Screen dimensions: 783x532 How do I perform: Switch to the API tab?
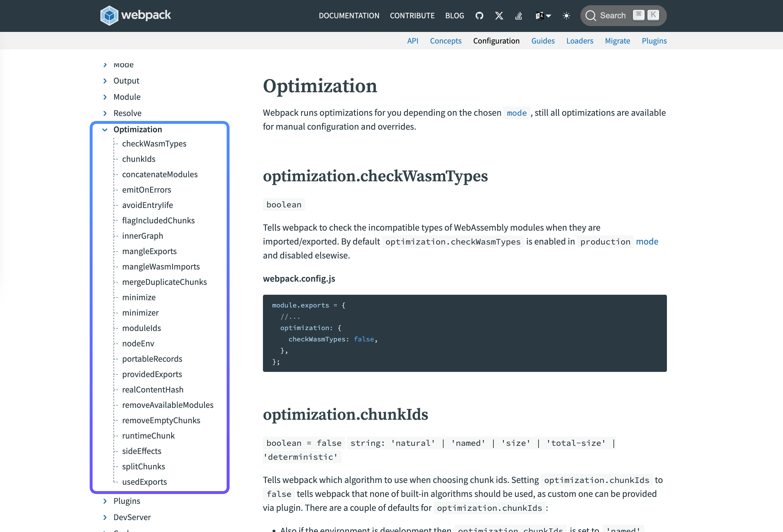pyautogui.click(x=413, y=41)
